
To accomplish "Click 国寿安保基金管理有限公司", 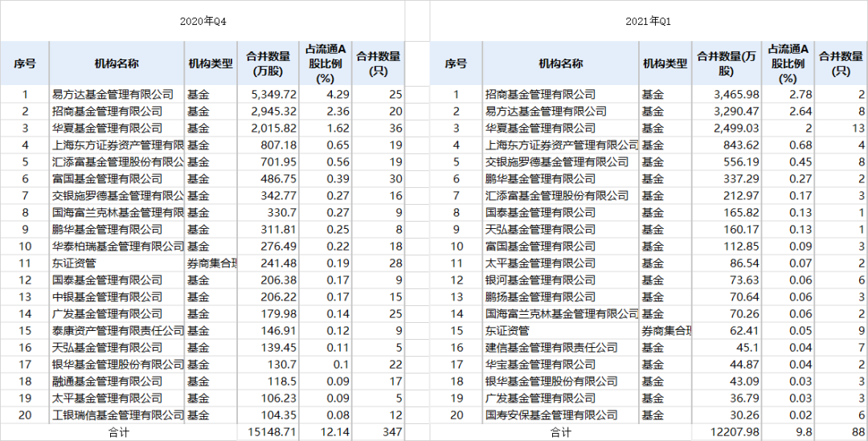I will pos(551,415).
